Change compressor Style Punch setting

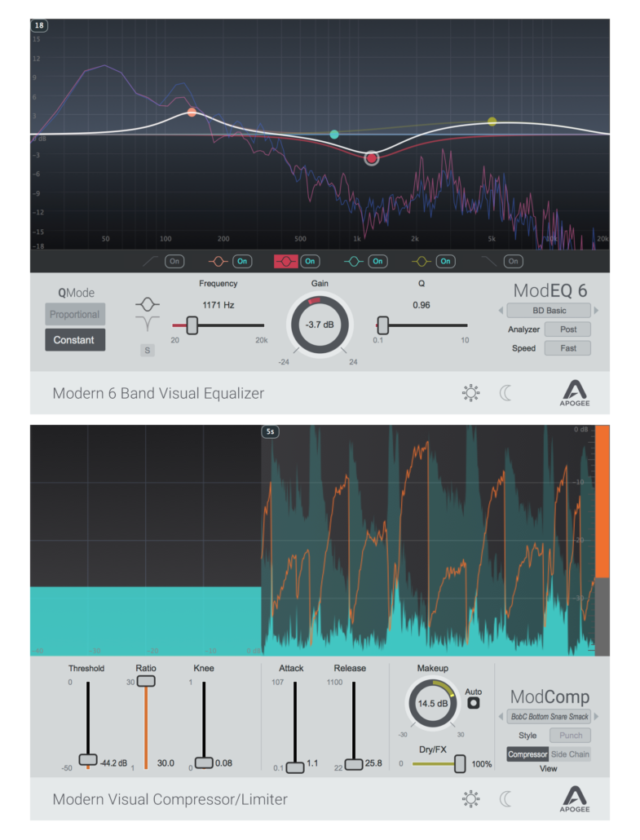571,736
